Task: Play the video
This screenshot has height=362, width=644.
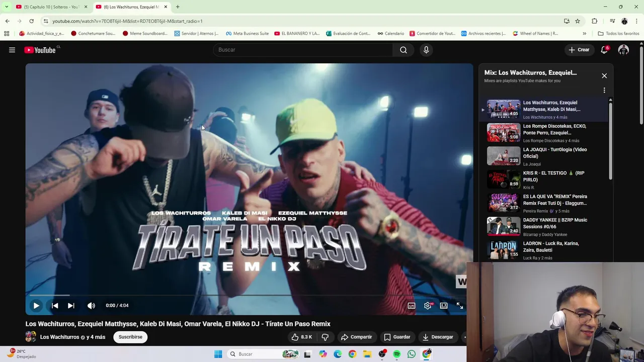Action: tap(36, 305)
